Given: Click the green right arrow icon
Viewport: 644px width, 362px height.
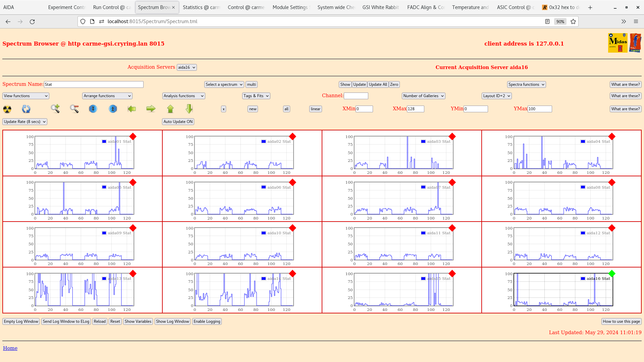Looking at the screenshot, I should click(151, 109).
